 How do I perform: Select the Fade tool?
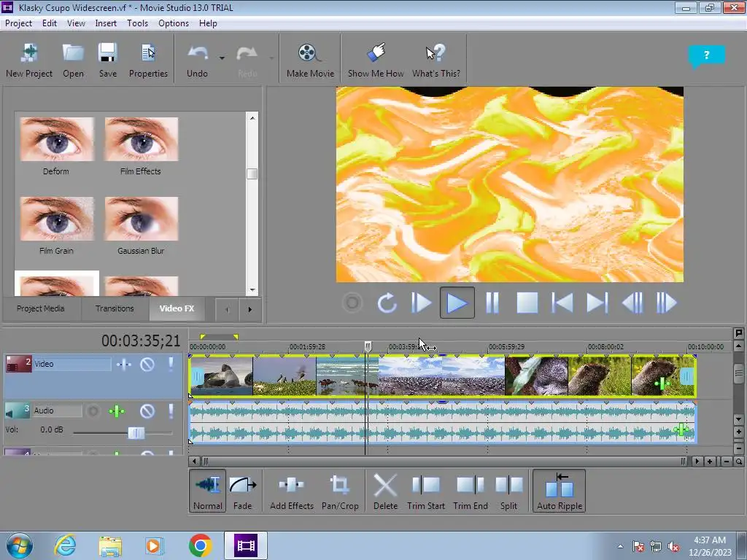(x=242, y=491)
